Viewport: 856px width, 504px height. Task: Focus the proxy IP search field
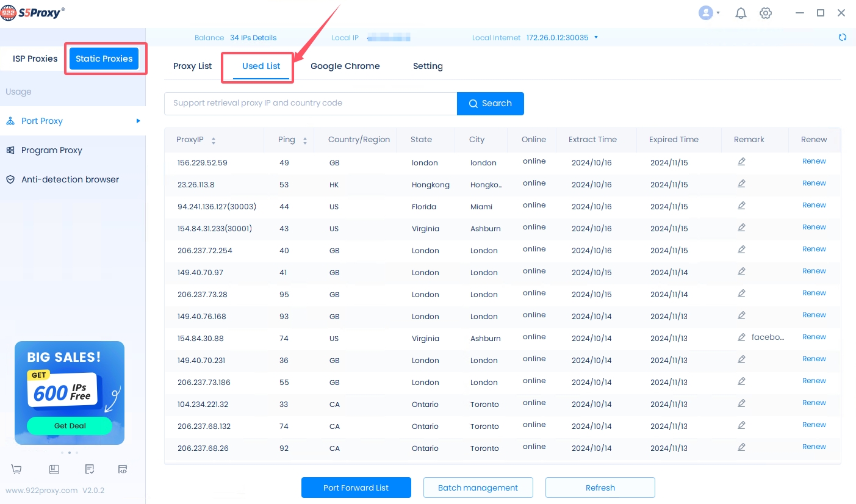point(310,103)
